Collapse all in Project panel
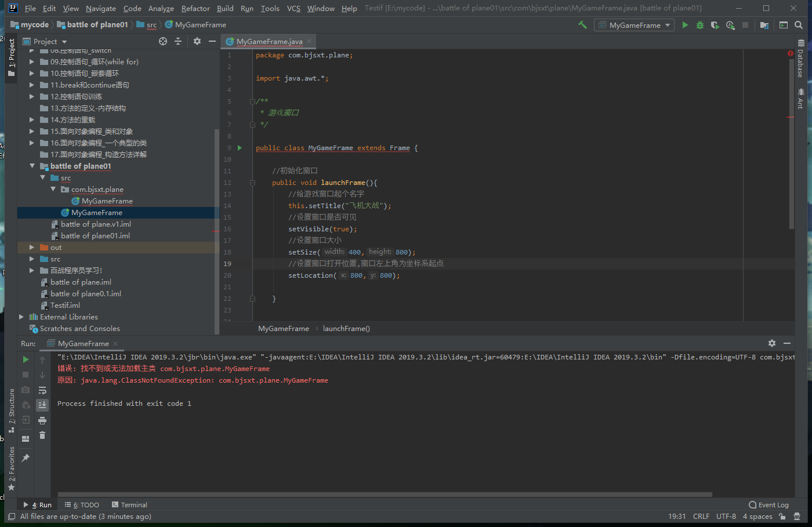Image resolution: width=812 pixels, height=527 pixels. point(178,41)
